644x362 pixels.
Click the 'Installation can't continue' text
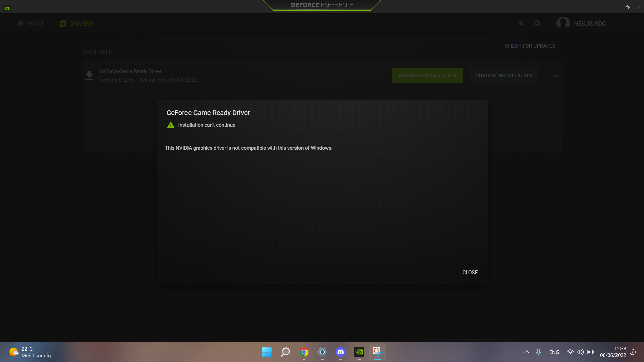(207, 125)
